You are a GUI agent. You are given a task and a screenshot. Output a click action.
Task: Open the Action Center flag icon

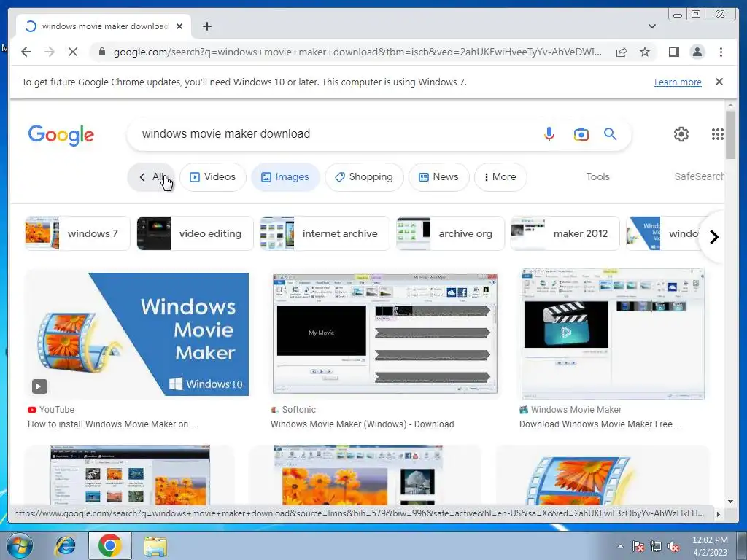(638, 546)
